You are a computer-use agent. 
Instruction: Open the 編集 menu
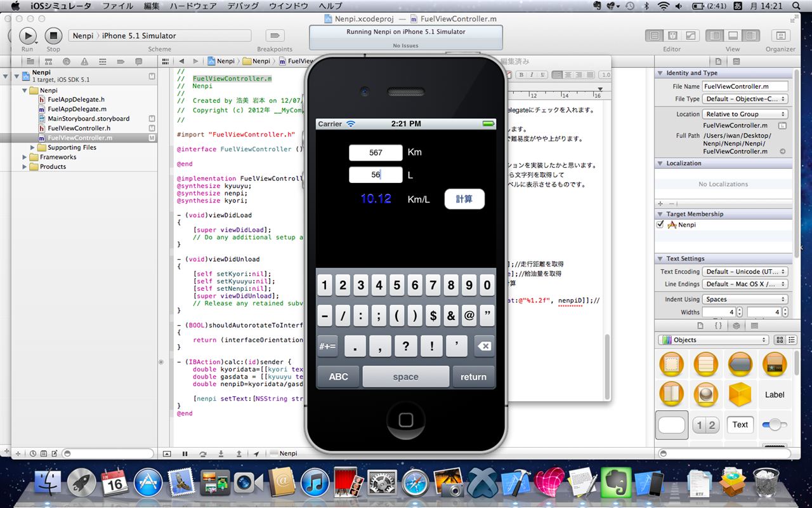point(152,6)
